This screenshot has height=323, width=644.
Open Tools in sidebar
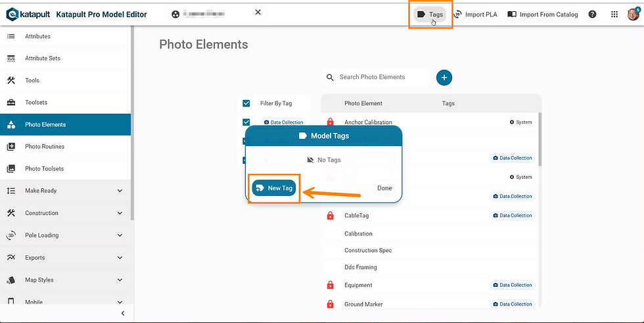point(65,80)
